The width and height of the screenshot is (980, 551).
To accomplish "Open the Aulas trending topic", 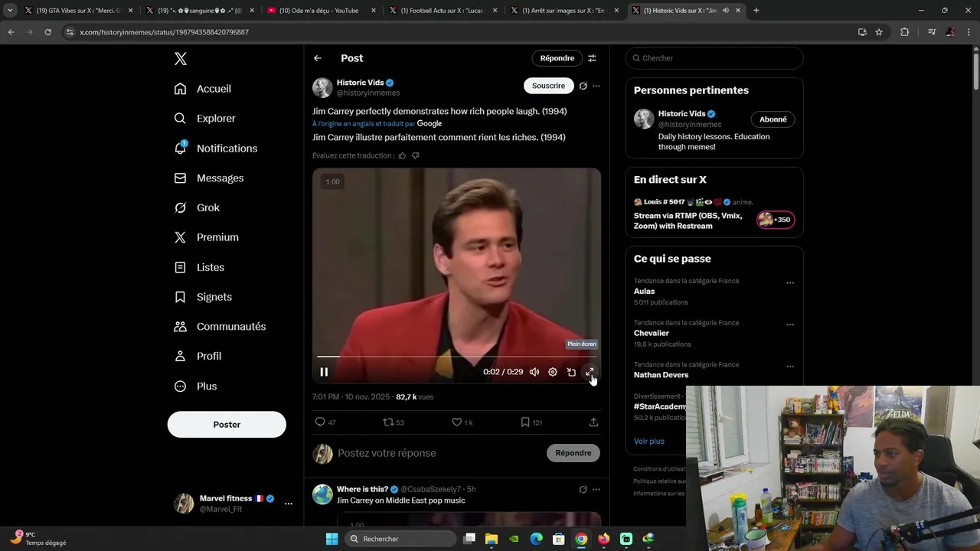I will tap(644, 292).
